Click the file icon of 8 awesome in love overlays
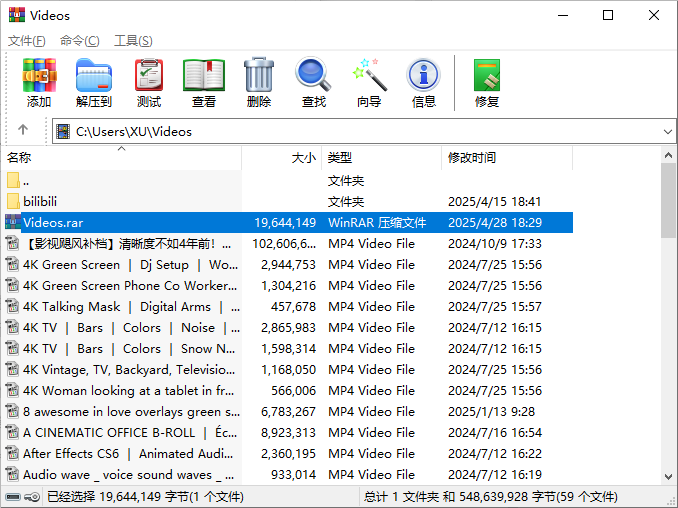The width and height of the screenshot is (678, 508). pos(13,411)
